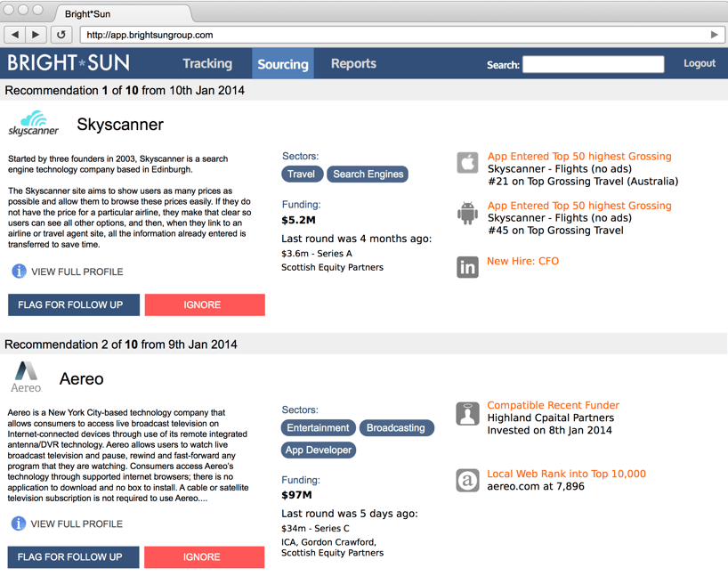Click the $97M funding total

tap(296, 495)
